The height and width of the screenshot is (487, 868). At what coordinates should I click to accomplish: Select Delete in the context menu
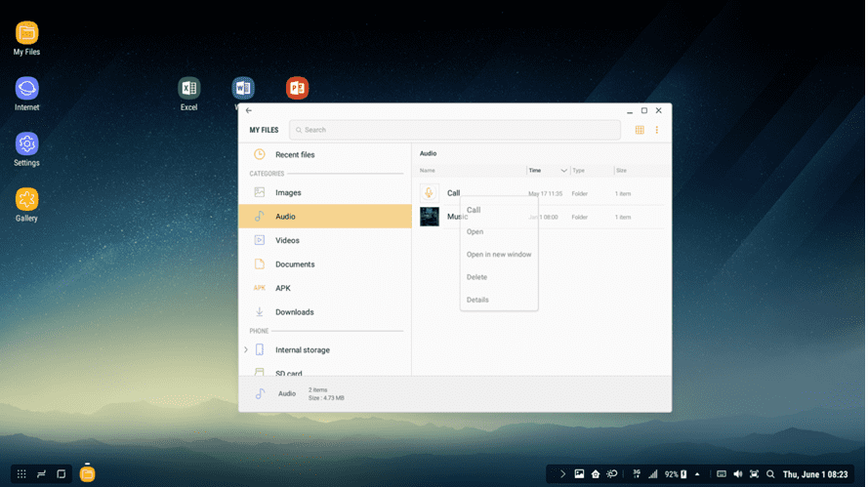(x=476, y=277)
